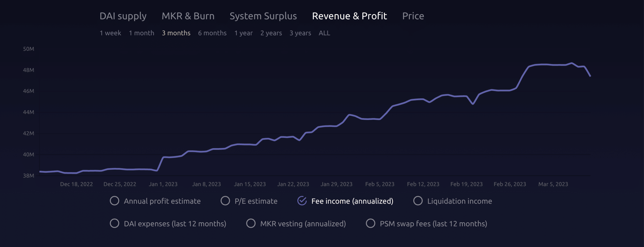This screenshot has height=247, width=644.
Task: Click the 50M y-axis label
Action: point(28,49)
